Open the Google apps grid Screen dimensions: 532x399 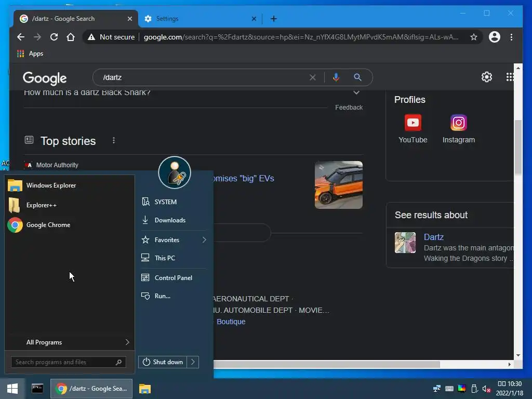click(x=510, y=77)
